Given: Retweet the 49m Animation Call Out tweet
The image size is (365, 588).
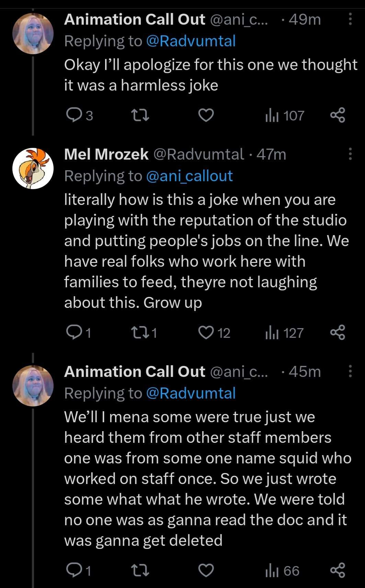Looking at the screenshot, I should click(140, 115).
